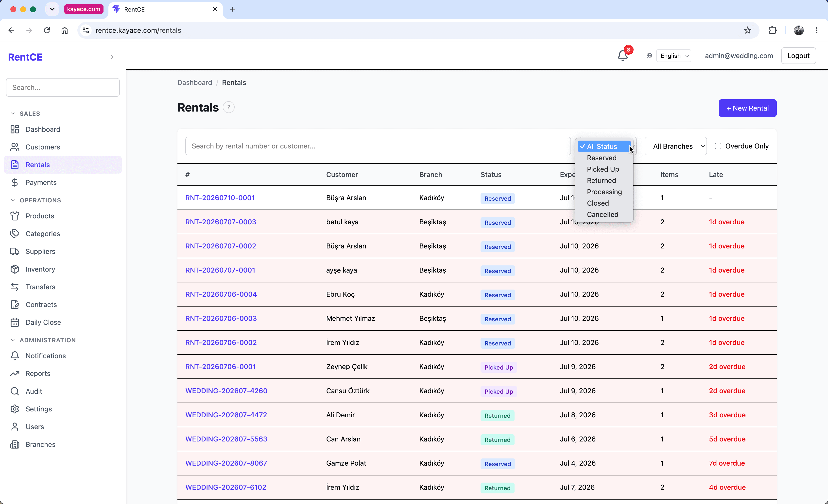This screenshot has width=828, height=504.
Task: Click the Products shirt icon in sidebar
Action: coord(15,216)
